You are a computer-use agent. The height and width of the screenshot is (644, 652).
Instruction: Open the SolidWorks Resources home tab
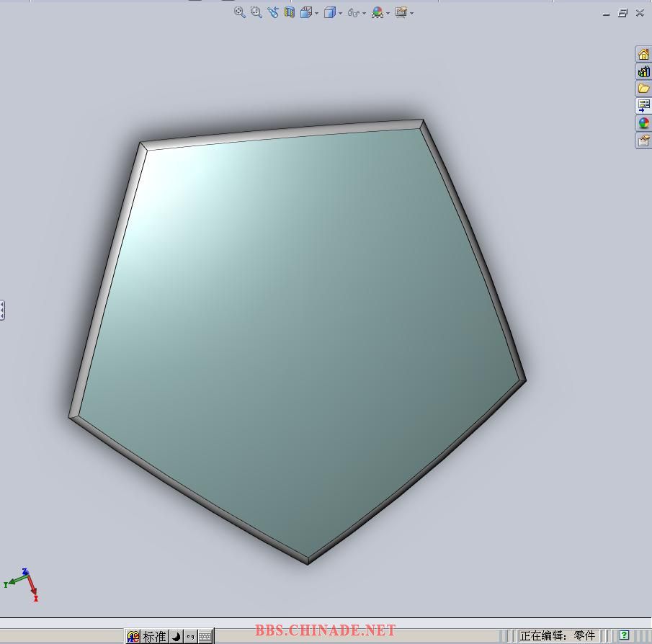point(643,54)
